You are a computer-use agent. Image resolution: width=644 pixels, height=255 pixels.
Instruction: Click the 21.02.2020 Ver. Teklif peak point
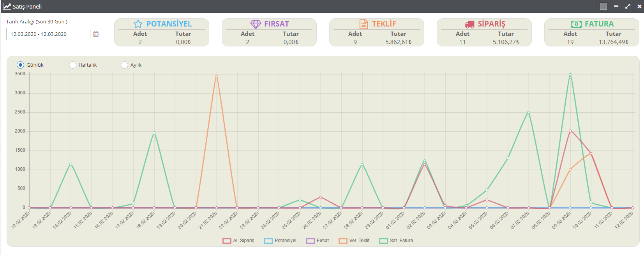216,76
